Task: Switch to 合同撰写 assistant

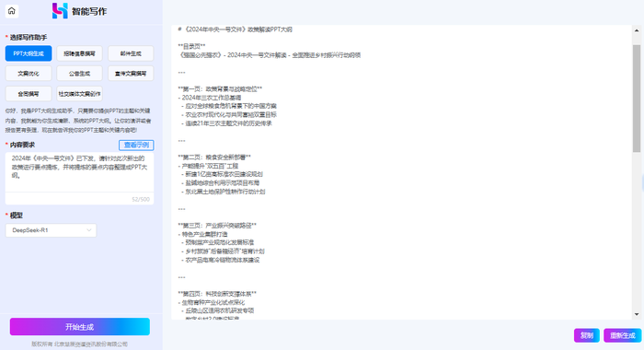Action: pos(29,94)
